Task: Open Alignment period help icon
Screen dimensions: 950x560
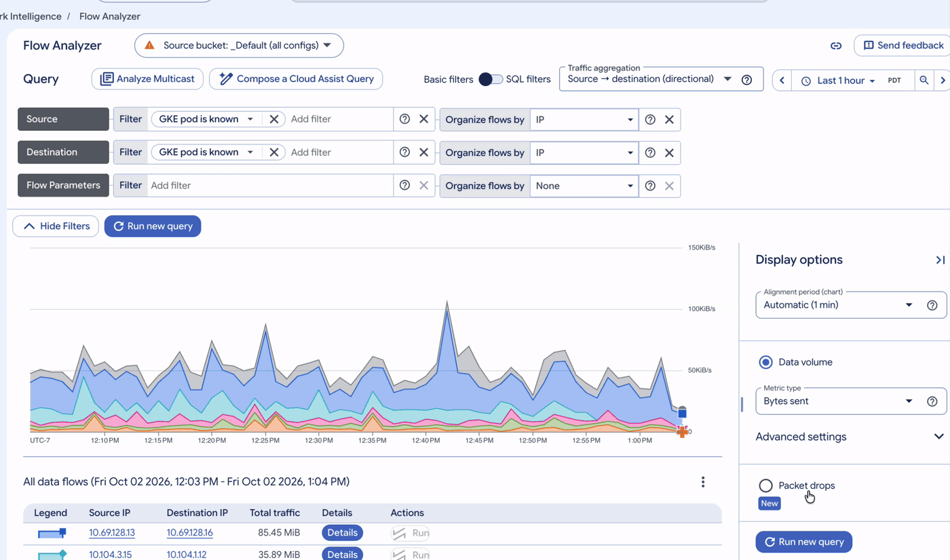Action: click(932, 305)
